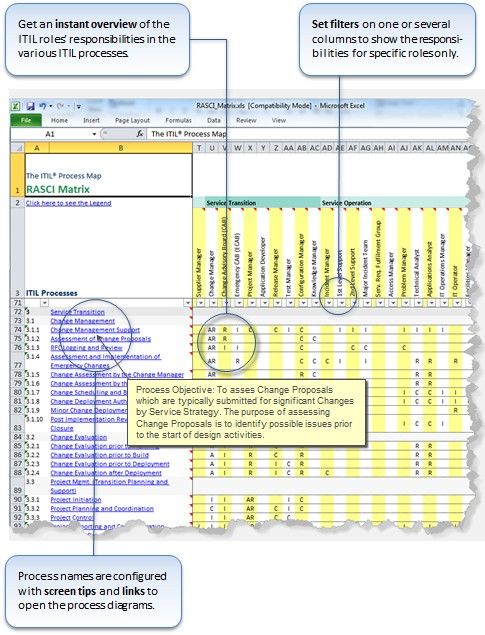485x635 pixels.
Task: Open the Data ribbon tab
Action: [x=214, y=120]
